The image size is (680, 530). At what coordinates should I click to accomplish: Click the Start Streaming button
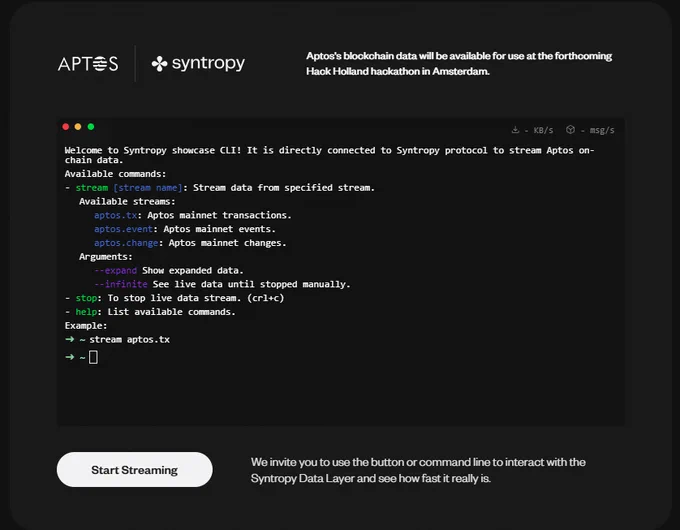(x=134, y=469)
